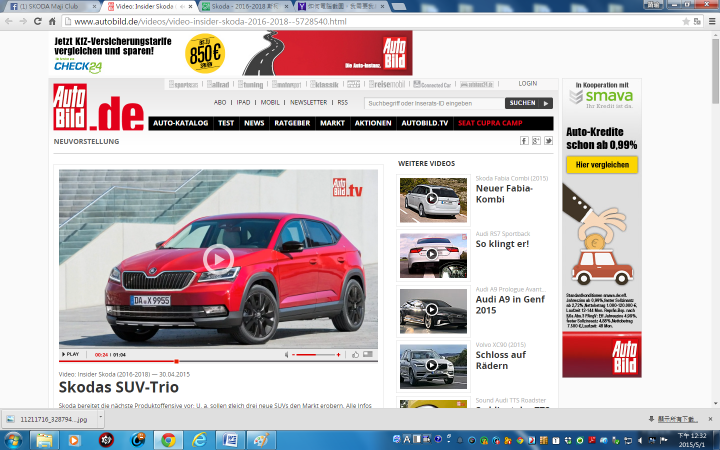Share on Twitter icon
The width and height of the screenshot is (720, 450).
point(548,141)
